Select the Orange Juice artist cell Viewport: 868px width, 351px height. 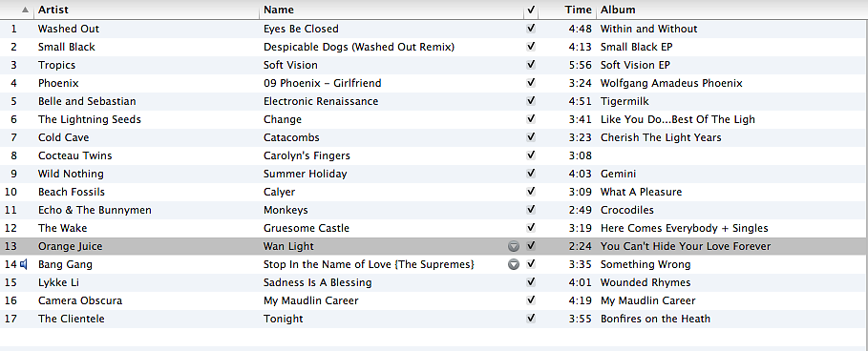[x=71, y=246]
